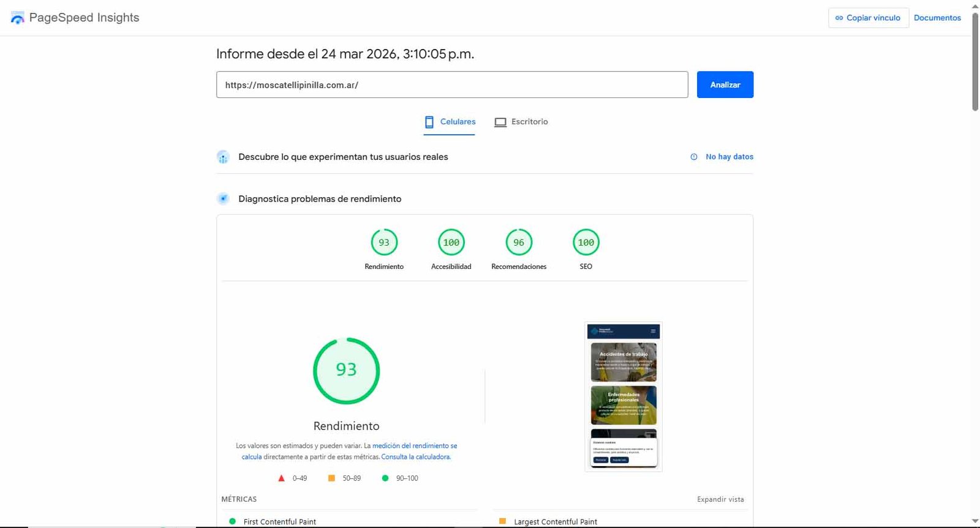Click the scrollbar up arrow
Screen dimensions: 980x528
coord(975,6)
